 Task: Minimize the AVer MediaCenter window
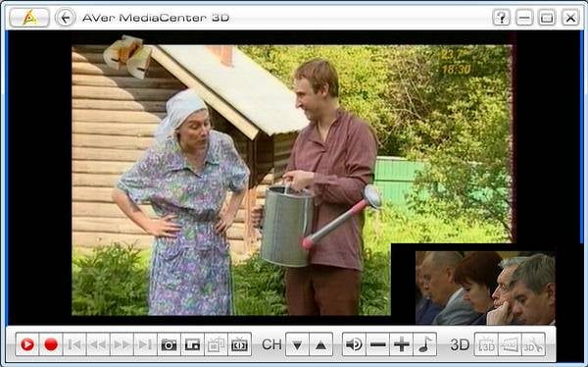click(524, 18)
